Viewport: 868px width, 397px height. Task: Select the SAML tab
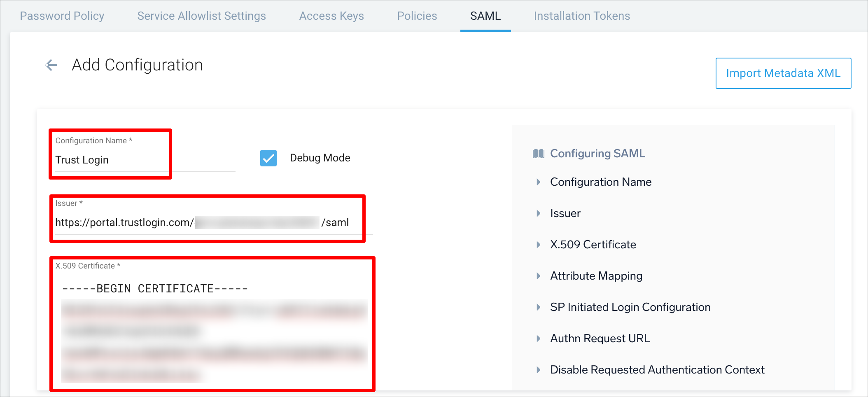(485, 16)
